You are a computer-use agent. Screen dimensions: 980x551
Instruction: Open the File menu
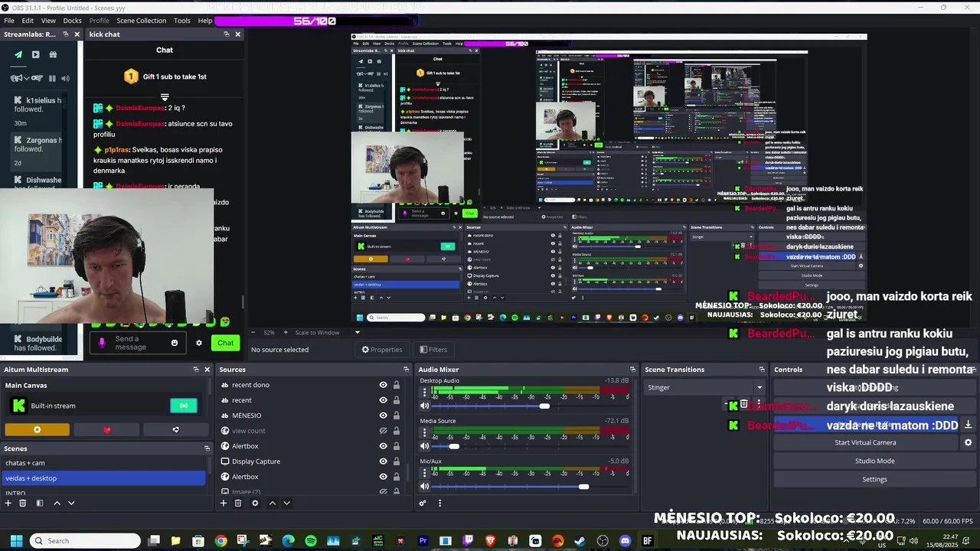tap(9, 21)
